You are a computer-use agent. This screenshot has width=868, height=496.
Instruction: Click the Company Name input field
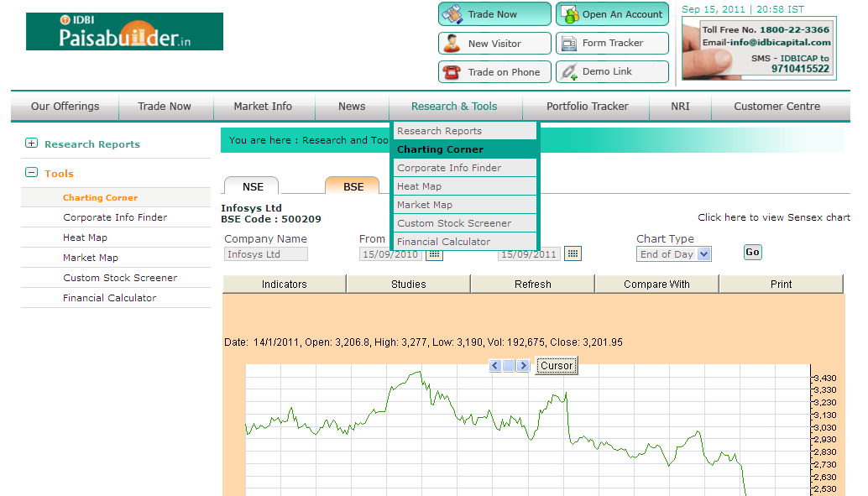click(x=265, y=253)
